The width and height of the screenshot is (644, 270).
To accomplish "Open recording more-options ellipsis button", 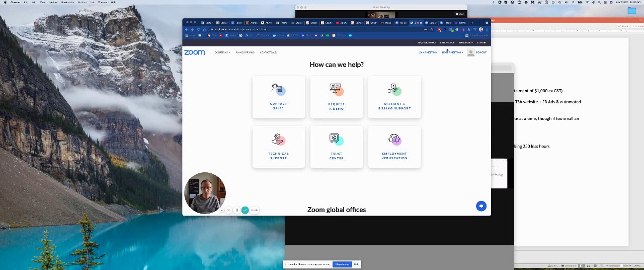I will coord(221,210).
